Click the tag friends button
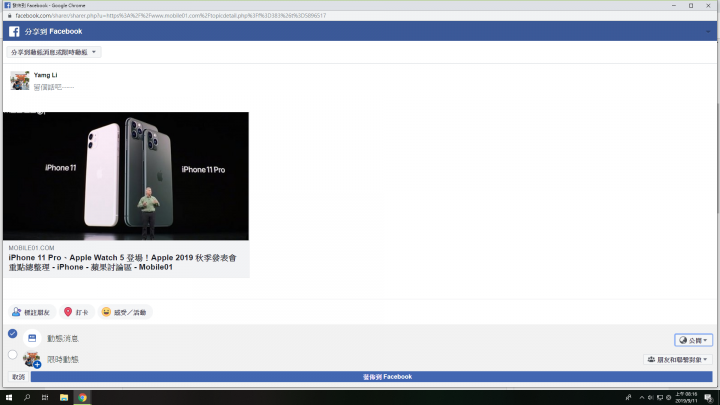The height and width of the screenshot is (405, 720). point(32,312)
